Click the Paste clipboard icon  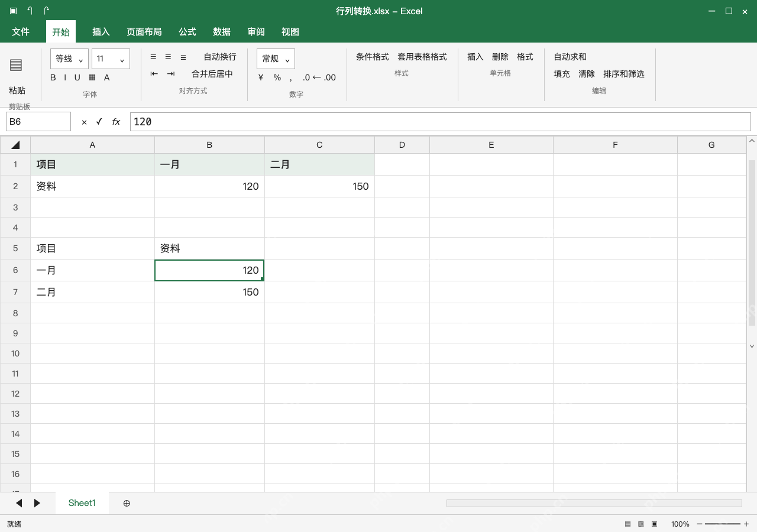[x=16, y=65]
